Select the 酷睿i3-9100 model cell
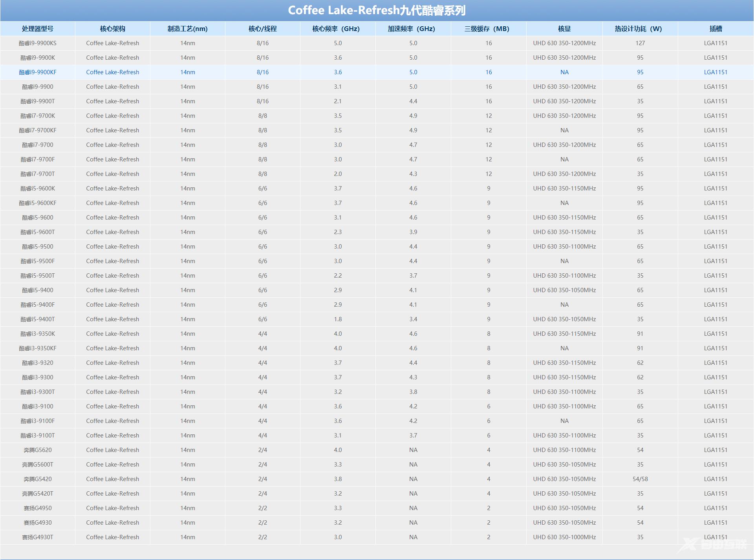 [38, 406]
